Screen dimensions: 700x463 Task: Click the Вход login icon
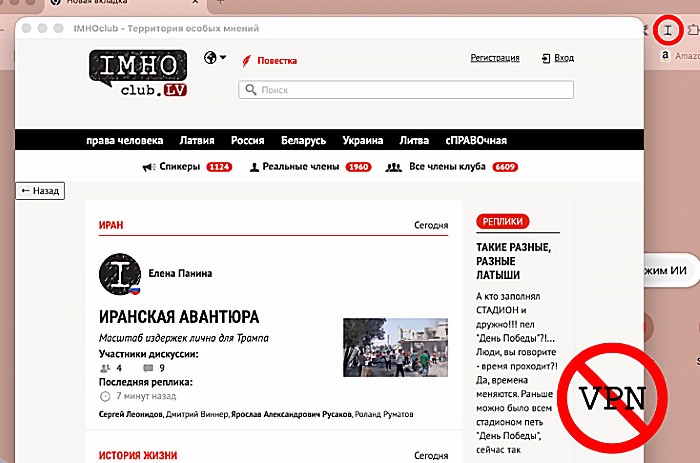coord(546,59)
